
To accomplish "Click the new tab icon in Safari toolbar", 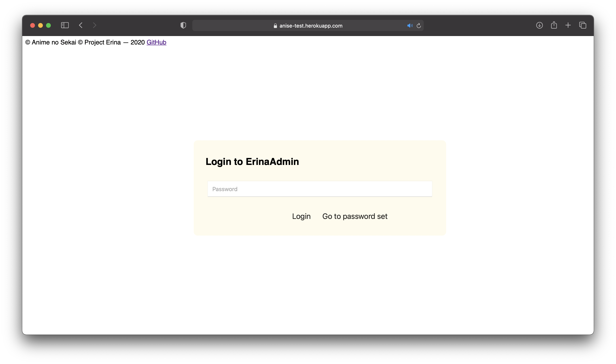I will [x=568, y=25].
